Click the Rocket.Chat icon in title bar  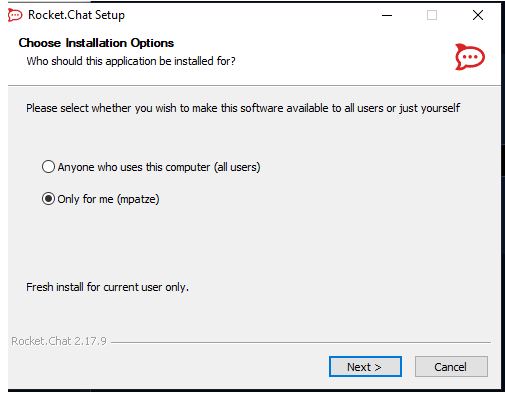tap(15, 15)
